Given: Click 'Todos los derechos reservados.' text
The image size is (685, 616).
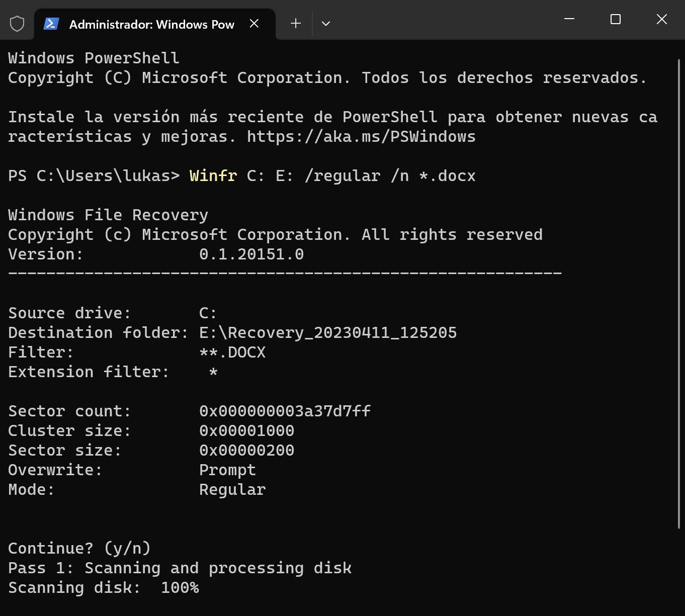Looking at the screenshot, I should coord(504,78).
